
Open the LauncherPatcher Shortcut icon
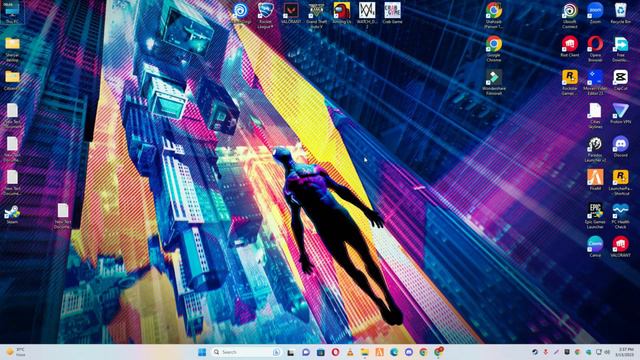(x=620, y=183)
